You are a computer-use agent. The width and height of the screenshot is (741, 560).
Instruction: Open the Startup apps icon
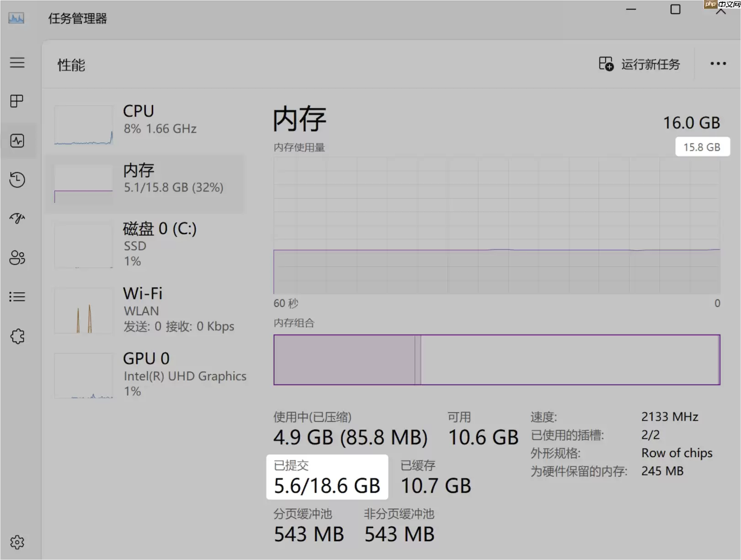pos(17,219)
